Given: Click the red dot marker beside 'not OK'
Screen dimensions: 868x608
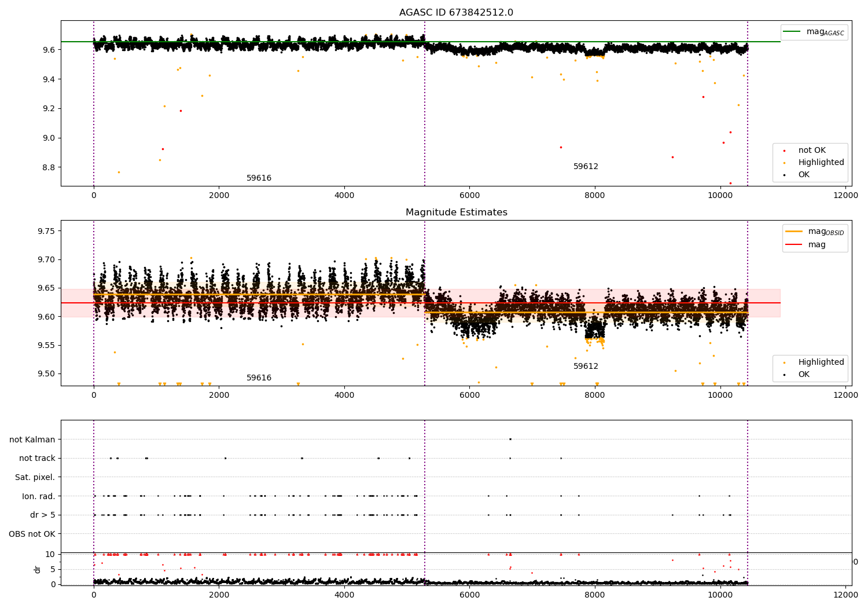Looking at the screenshot, I should [x=784, y=151].
